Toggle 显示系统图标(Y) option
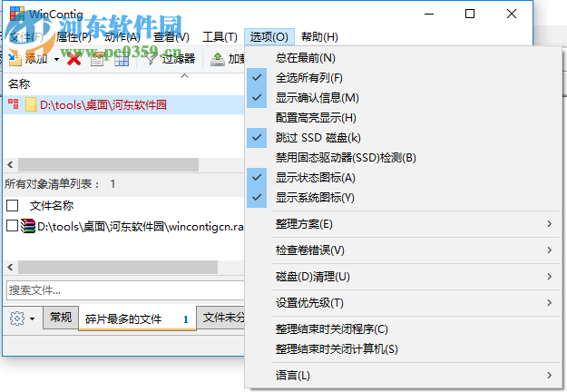Viewport: 567px width, 392px height. click(403, 198)
